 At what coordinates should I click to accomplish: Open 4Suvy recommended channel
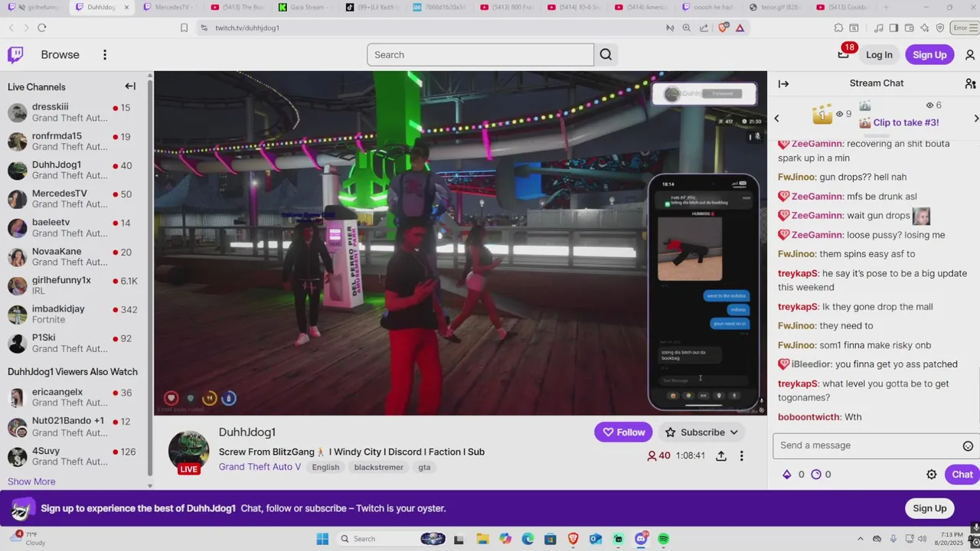[x=76, y=456]
